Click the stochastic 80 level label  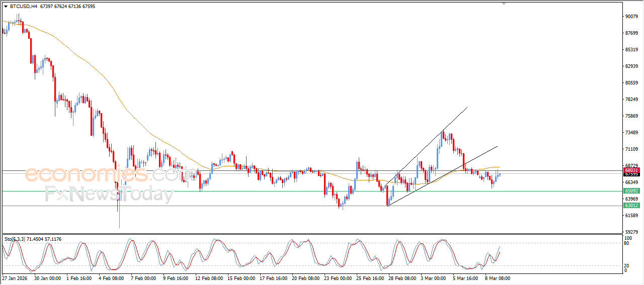627,243
